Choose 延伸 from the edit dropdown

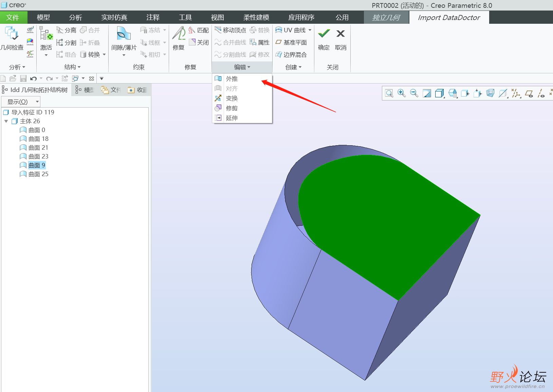[x=242, y=118]
